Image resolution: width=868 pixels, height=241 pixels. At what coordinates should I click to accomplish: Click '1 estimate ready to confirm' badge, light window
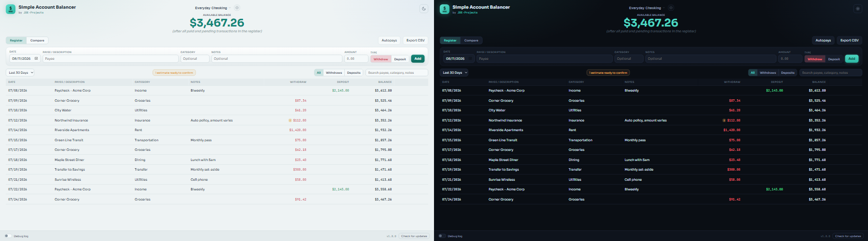[175, 73]
